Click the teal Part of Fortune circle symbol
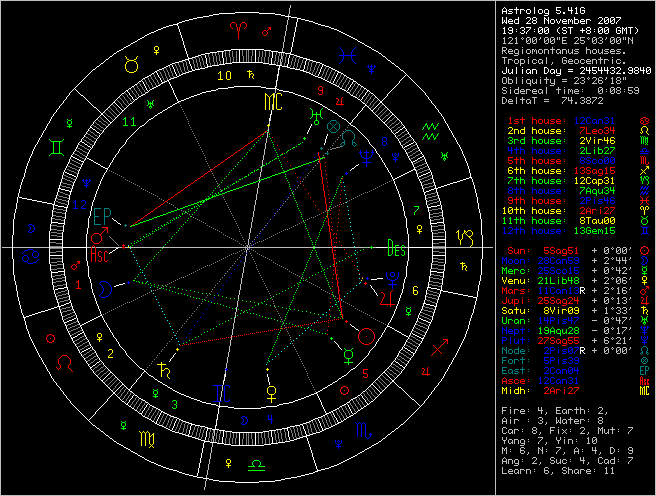The image size is (656, 496). click(333, 127)
